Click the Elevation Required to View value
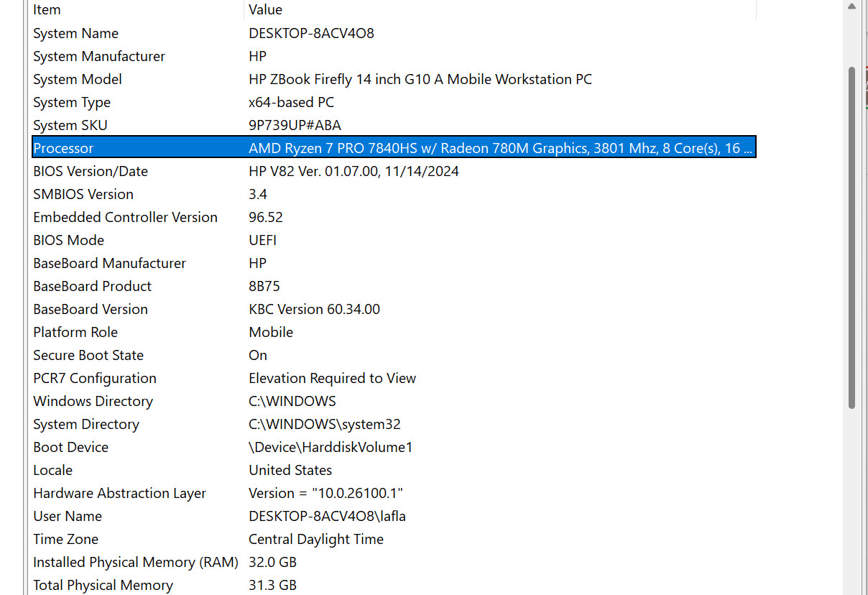The height and width of the screenshot is (595, 868). (332, 378)
